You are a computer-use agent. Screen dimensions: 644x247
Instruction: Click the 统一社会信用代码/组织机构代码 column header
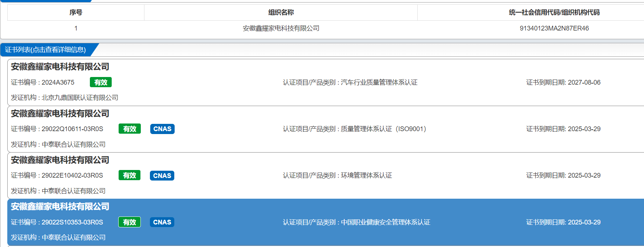(554, 12)
